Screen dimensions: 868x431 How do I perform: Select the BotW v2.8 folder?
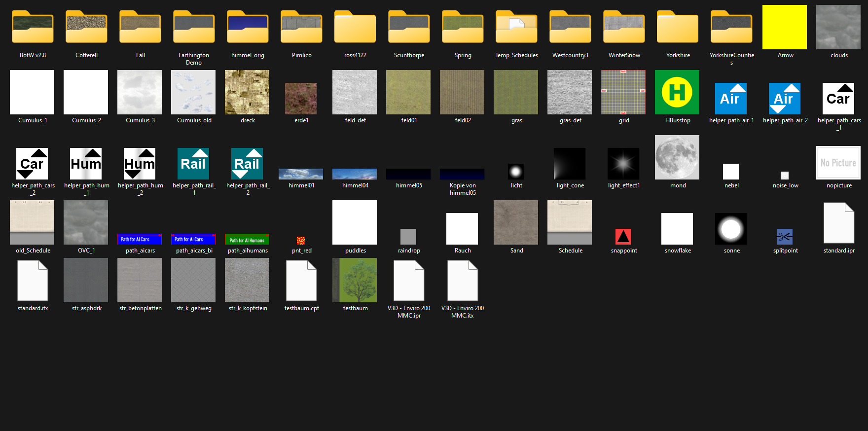tap(33, 28)
